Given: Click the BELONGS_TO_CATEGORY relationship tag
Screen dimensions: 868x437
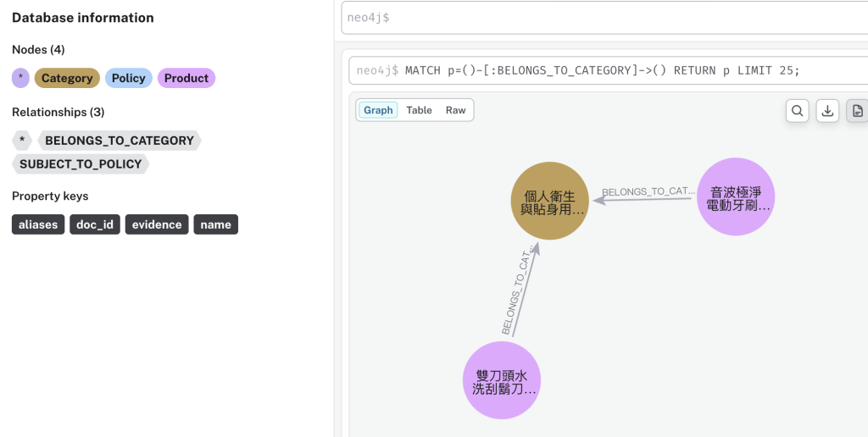Looking at the screenshot, I should (120, 141).
